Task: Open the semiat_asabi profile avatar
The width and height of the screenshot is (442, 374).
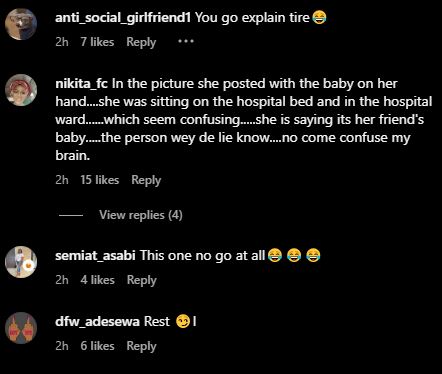Action: pyautogui.click(x=21, y=262)
